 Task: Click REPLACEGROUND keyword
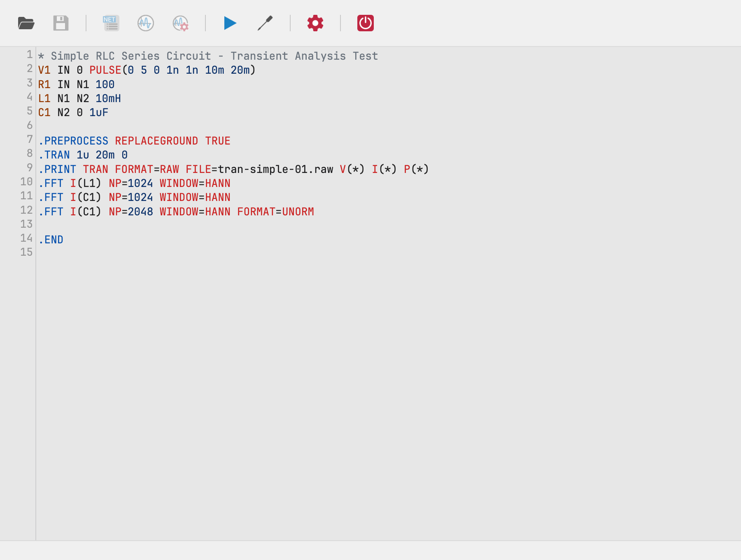point(156,141)
